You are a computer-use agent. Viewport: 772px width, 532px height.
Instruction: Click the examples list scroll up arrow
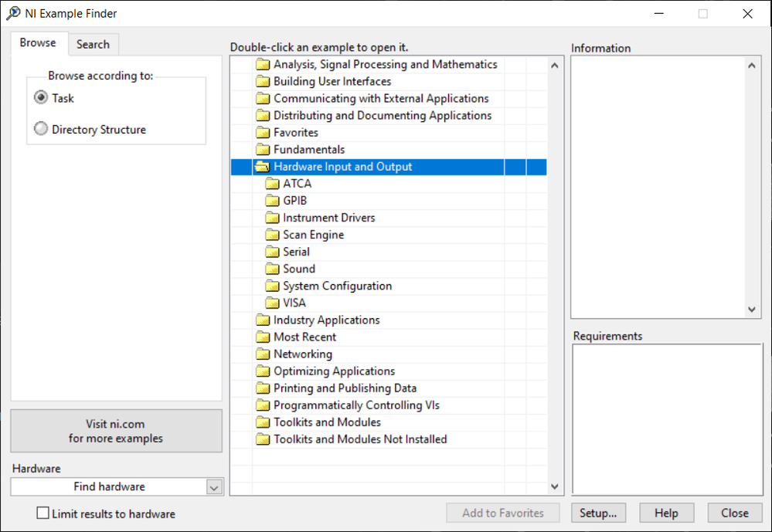coord(555,66)
